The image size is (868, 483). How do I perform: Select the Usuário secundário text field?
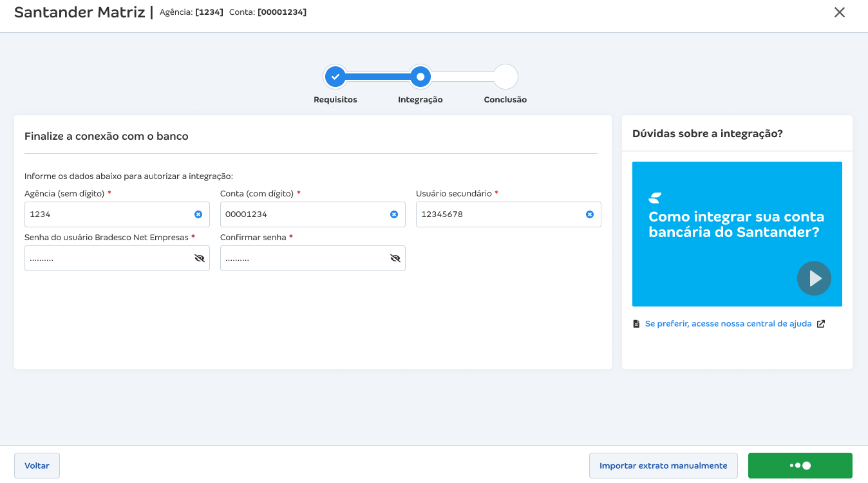[x=499, y=214]
